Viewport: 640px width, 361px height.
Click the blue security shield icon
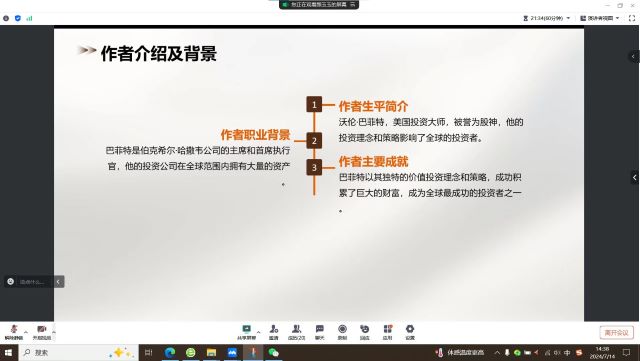[x=18, y=18]
